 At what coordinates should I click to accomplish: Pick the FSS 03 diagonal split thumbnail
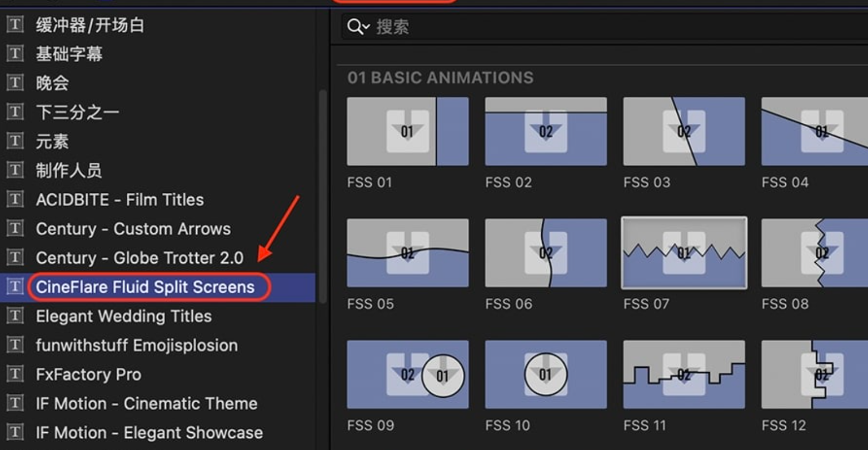[684, 132]
